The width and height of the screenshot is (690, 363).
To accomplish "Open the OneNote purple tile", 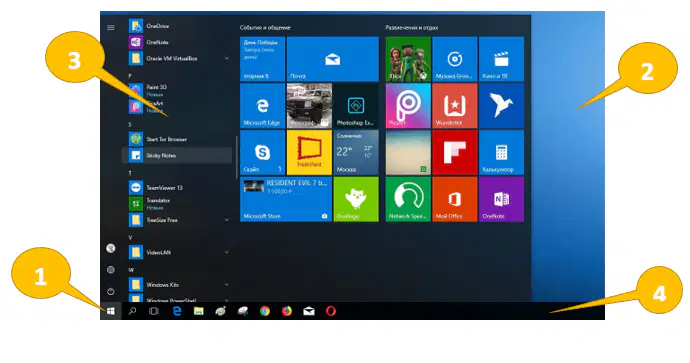I will pos(501,199).
